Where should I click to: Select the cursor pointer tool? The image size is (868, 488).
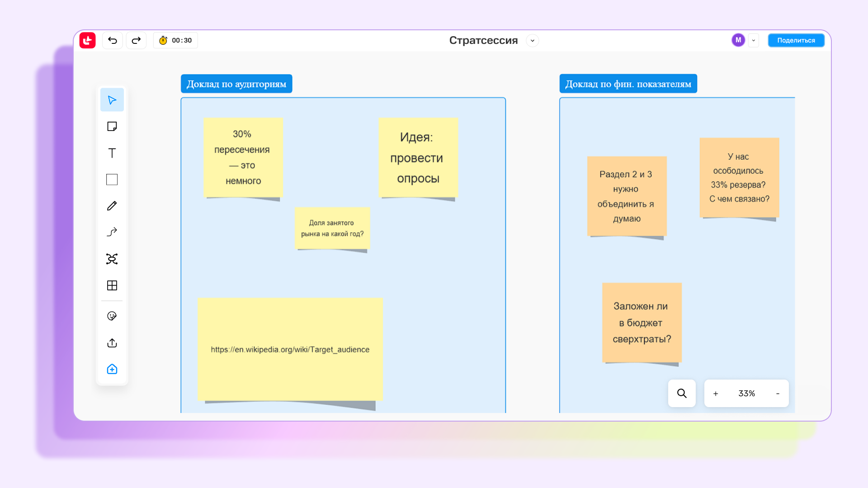(x=112, y=100)
